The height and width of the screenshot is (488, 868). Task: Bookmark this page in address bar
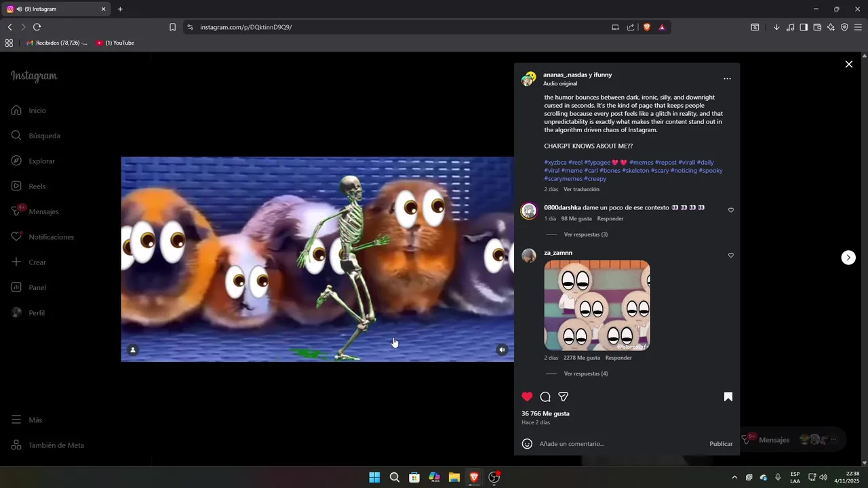(x=172, y=27)
